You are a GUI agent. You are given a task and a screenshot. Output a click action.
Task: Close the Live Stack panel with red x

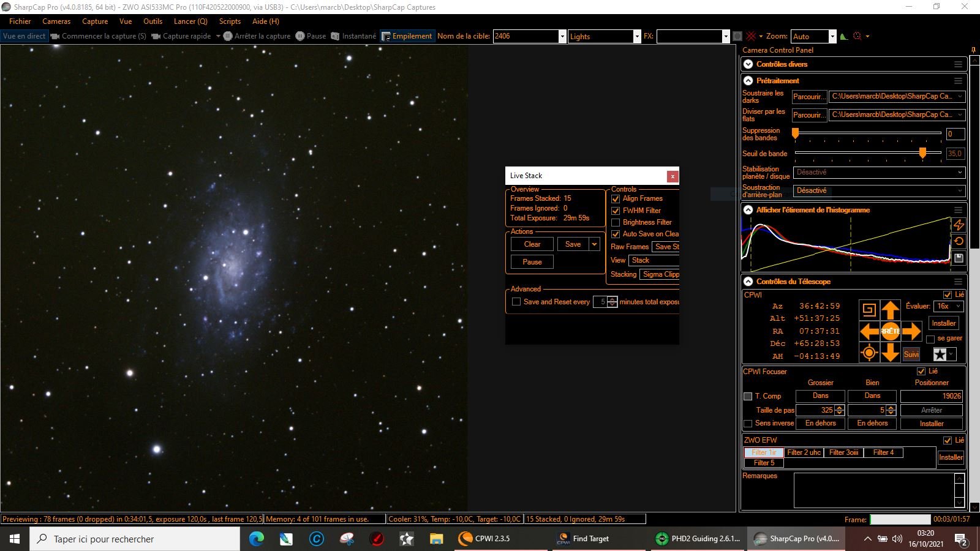[x=673, y=176]
